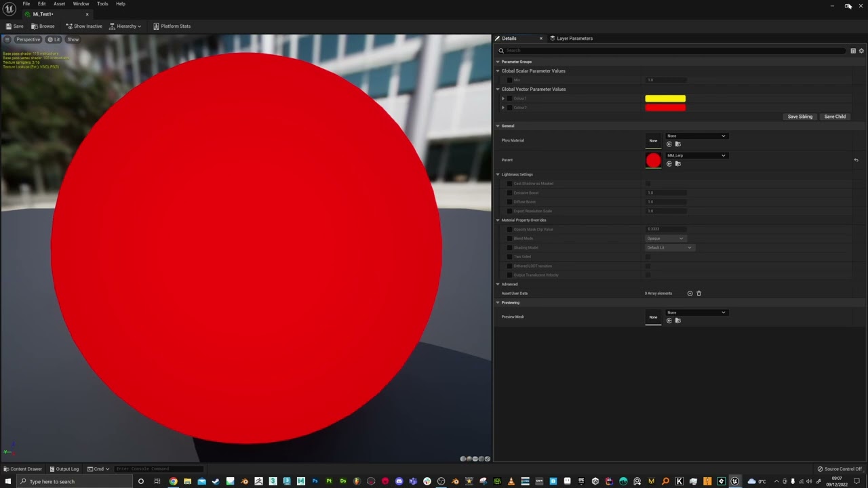The height and width of the screenshot is (488, 868).
Task: Open the Hierarchy dropdown
Action: pos(125,26)
